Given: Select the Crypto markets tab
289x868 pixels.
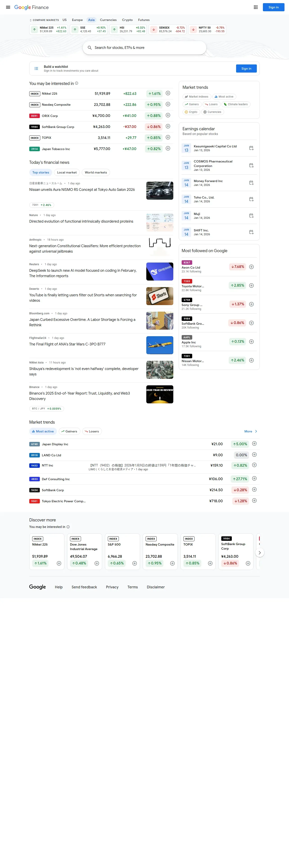Looking at the screenshot, I should (x=128, y=20).
